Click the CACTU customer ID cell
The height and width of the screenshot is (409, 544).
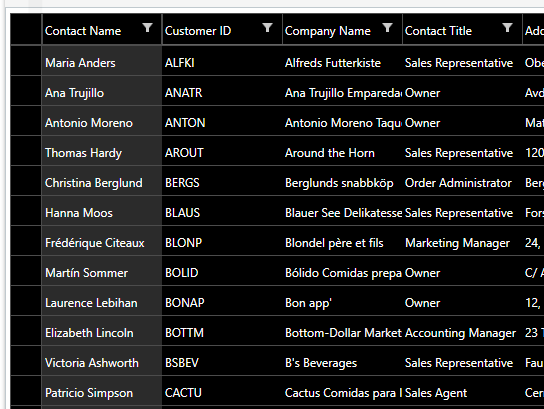tap(222, 391)
